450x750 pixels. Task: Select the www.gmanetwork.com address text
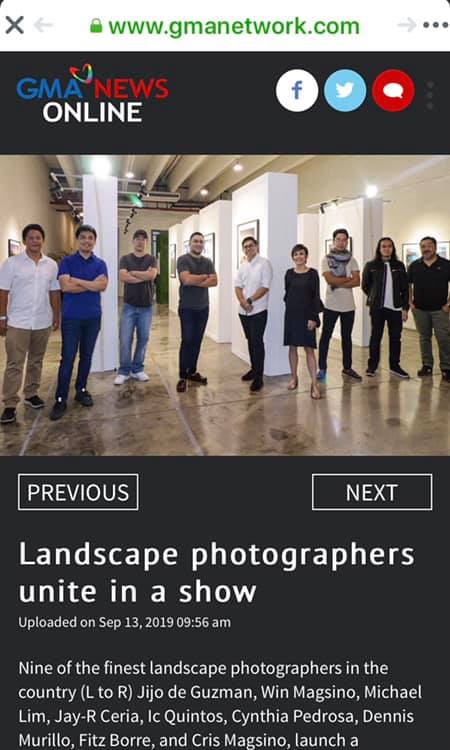coord(234,26)
